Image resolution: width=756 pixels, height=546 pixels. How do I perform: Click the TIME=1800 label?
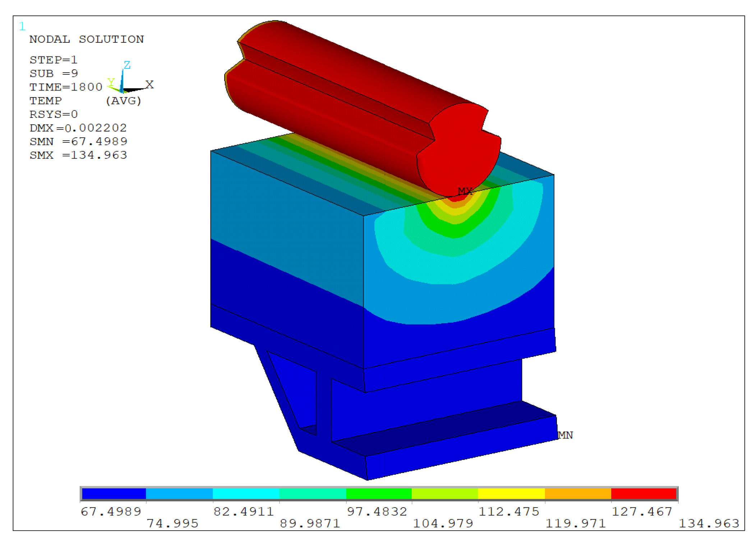(66, 87)
